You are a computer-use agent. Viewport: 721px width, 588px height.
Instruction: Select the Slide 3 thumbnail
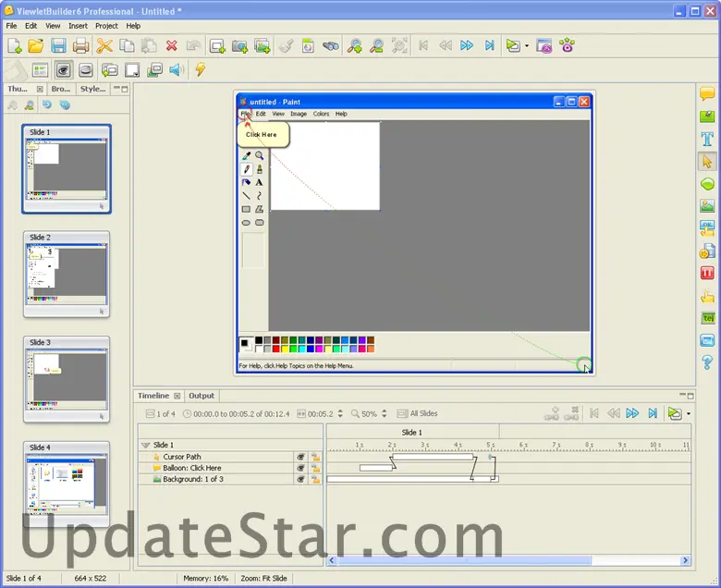pos(67,379)
